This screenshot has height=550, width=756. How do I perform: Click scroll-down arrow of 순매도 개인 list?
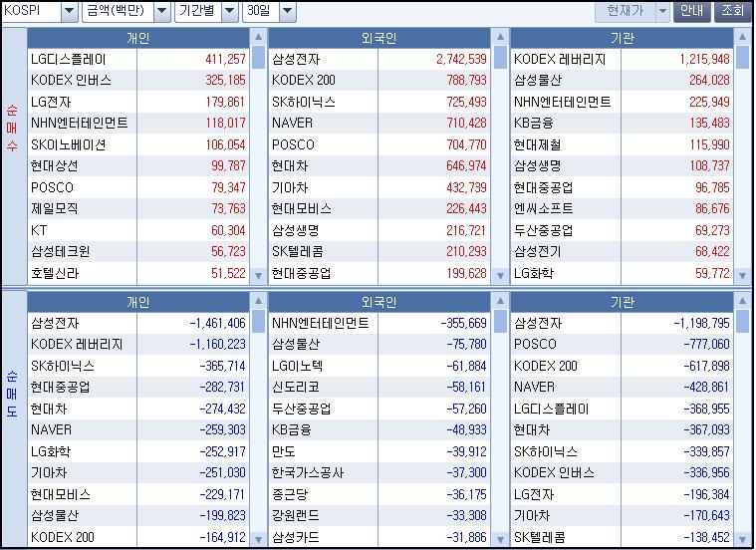click(258, 539)
